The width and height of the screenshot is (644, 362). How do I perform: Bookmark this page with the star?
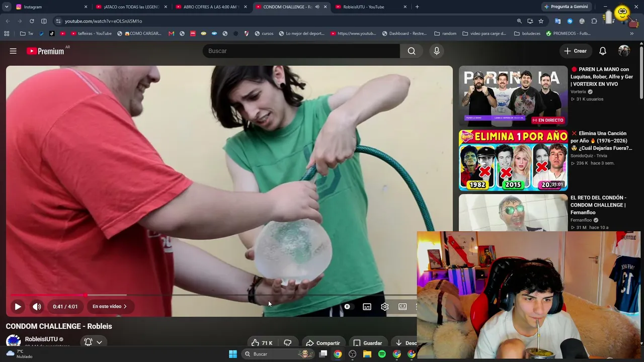tap(541, 21)
